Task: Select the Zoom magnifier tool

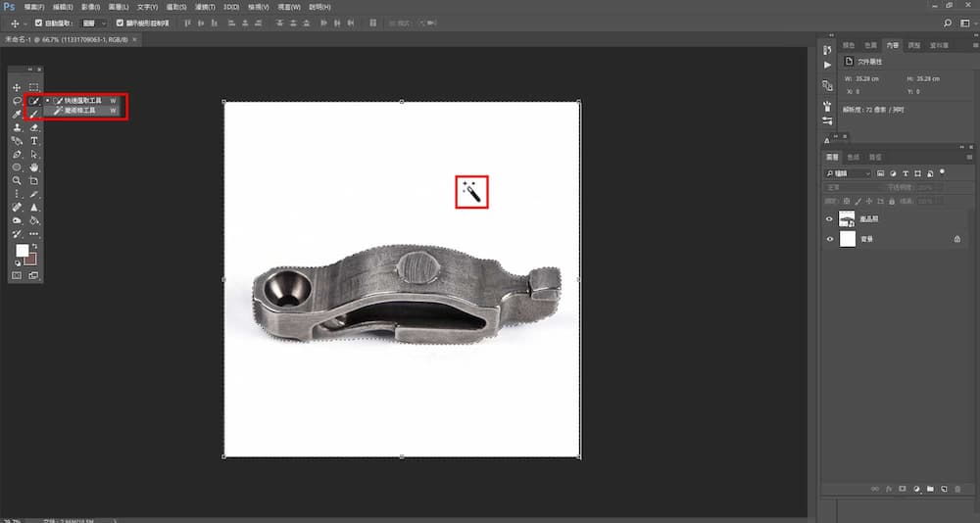Action: 17,180
